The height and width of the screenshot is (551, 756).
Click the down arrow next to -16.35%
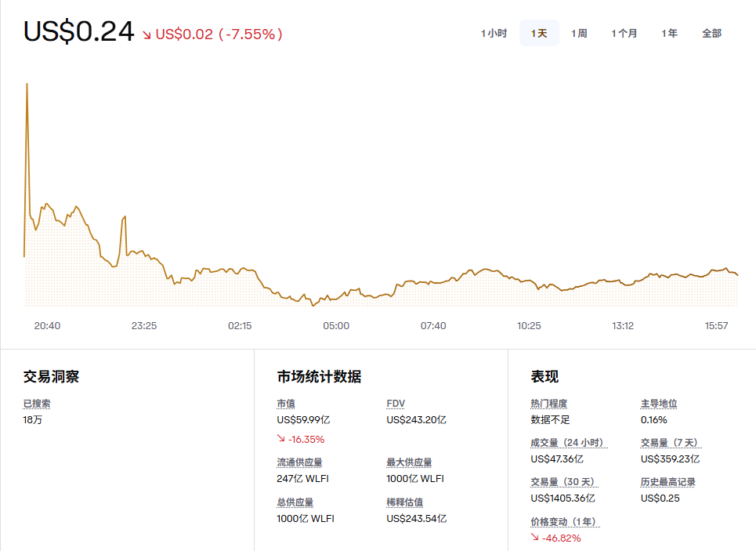point(281,439)
